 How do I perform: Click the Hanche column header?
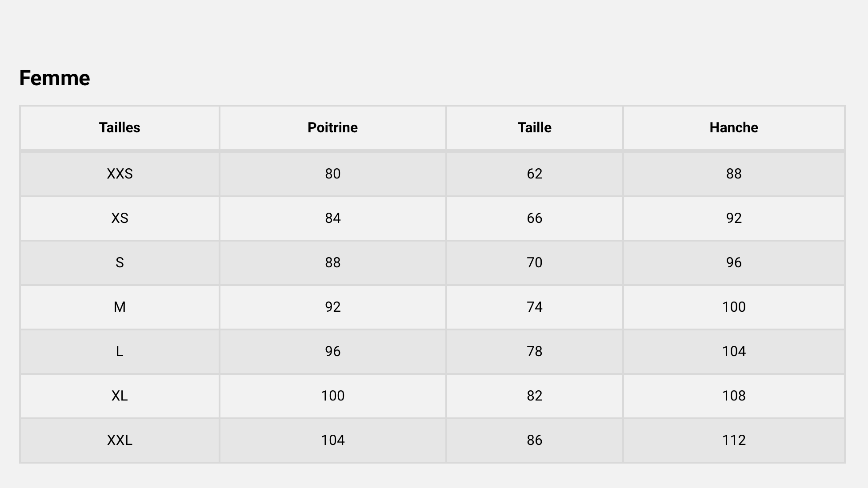point(734,128)
